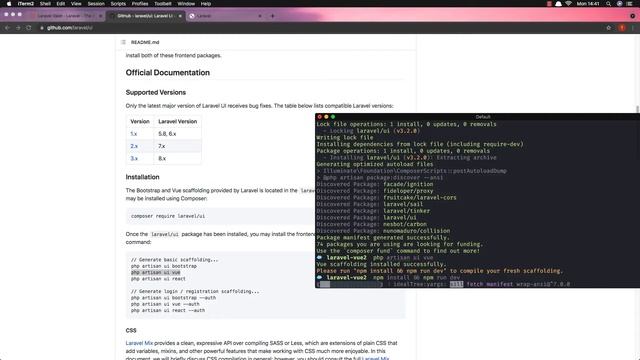640x360 pixels.
Task: Click the php artisan ui react --auth line
Action: pos(168,310)
